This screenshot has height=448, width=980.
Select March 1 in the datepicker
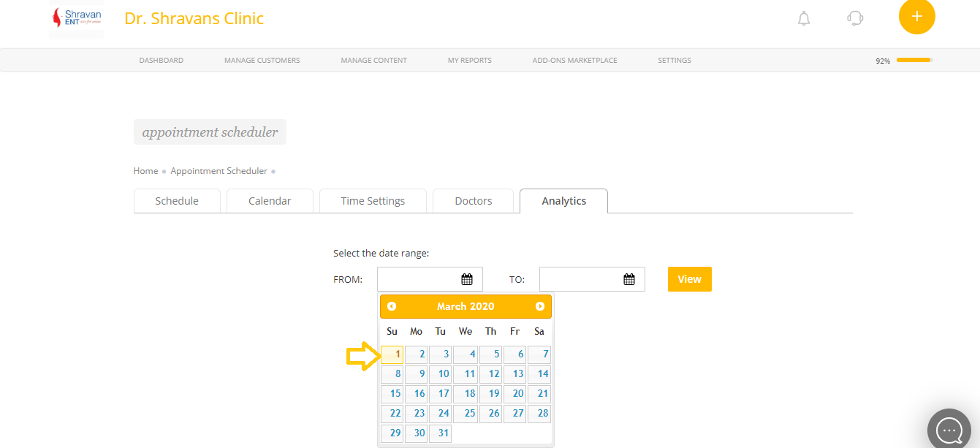coord(392,354)
